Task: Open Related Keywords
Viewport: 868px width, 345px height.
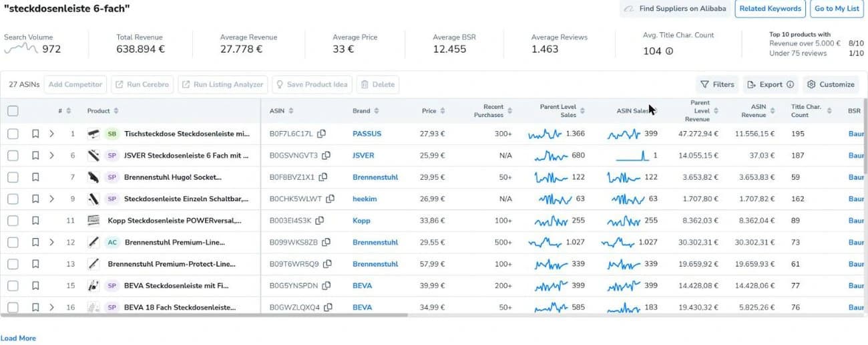Action: pyautogui.click(x=770, y=9)
